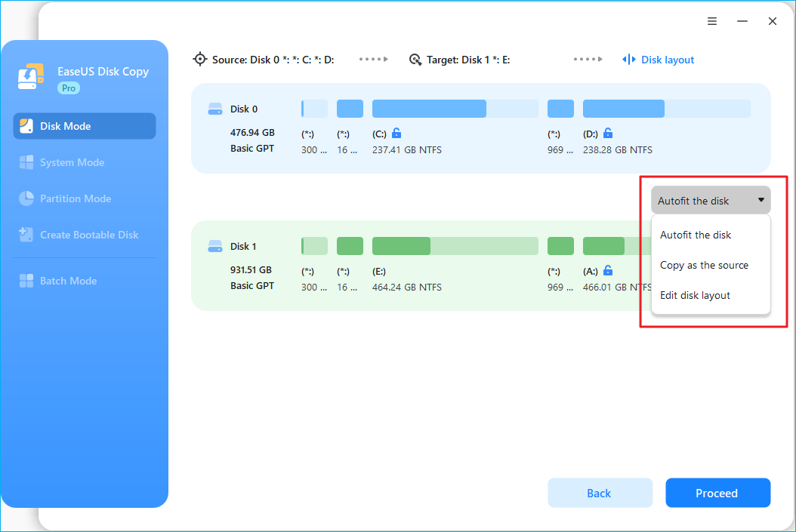Select Disk 1 (E:) partition bar
Screen dimensions: 796x532
(x=455, y=246)
